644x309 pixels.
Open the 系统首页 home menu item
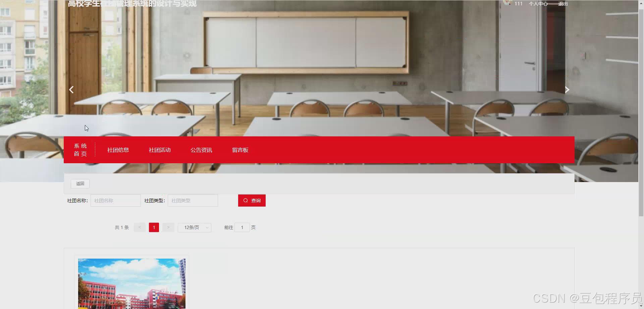pyautogui.click(x=80, y=150)
